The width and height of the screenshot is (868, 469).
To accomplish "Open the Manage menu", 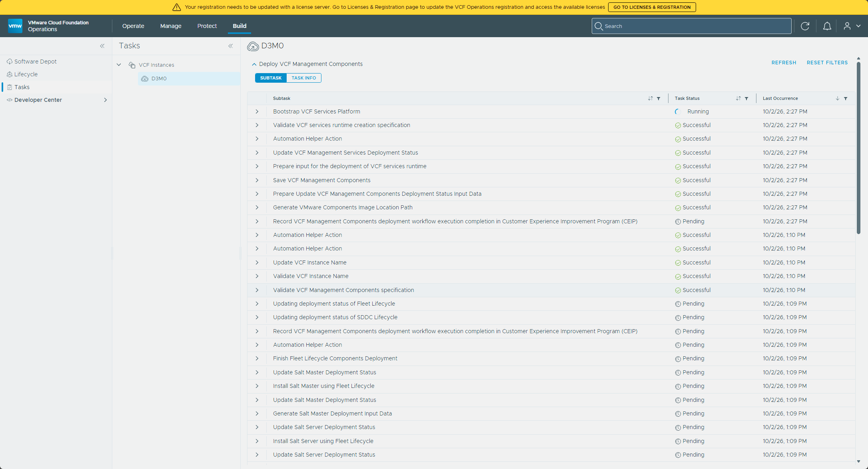I will [x=171, y=26].
